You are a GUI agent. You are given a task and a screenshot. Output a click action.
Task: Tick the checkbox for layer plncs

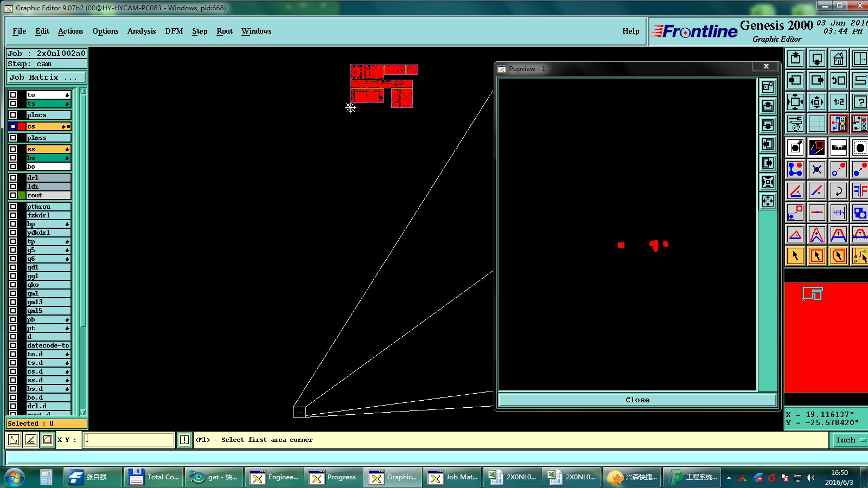(x=13, y=115)
